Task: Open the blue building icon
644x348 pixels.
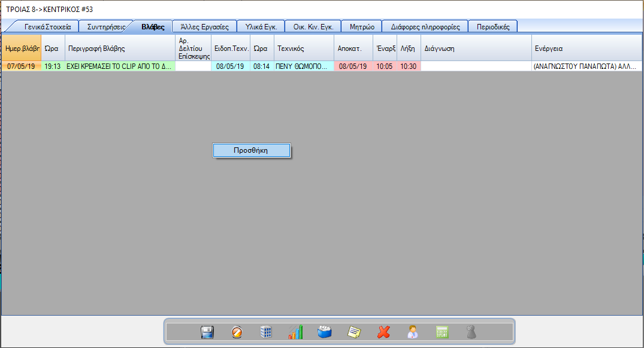Action: 266,332
